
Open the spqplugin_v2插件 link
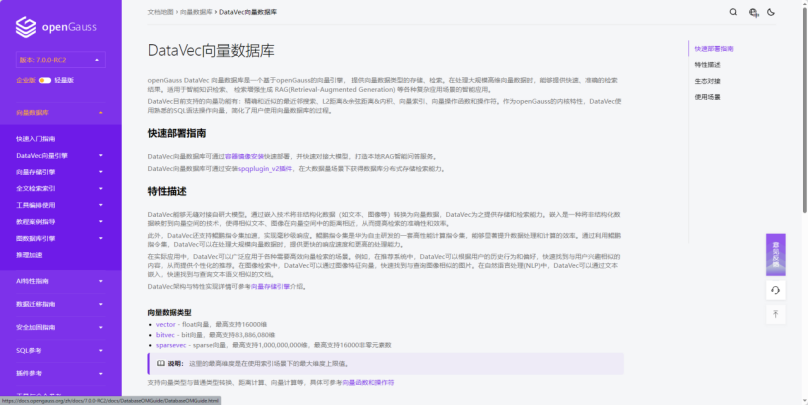[265, 169]
